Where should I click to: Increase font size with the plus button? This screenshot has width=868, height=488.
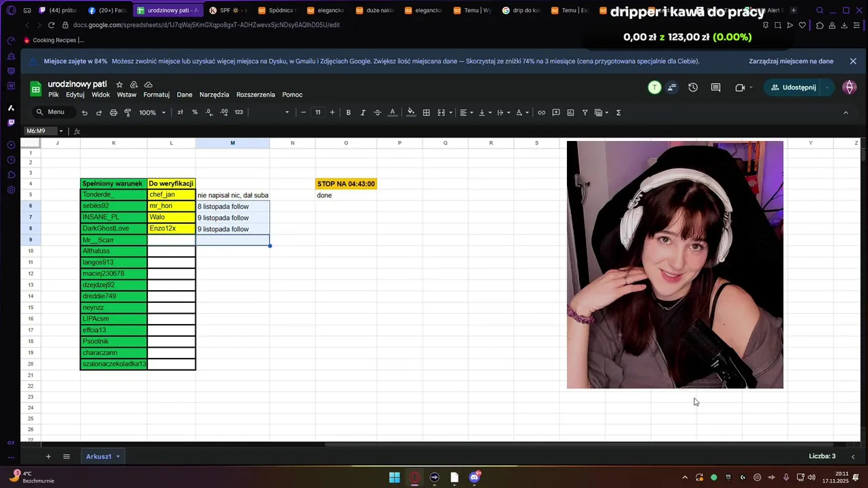pos(332,113)
